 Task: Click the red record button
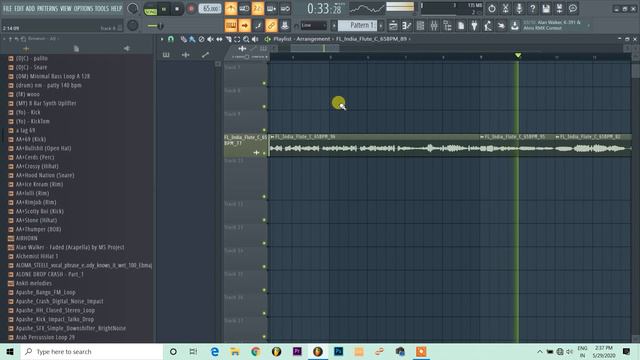pos(191,9)
